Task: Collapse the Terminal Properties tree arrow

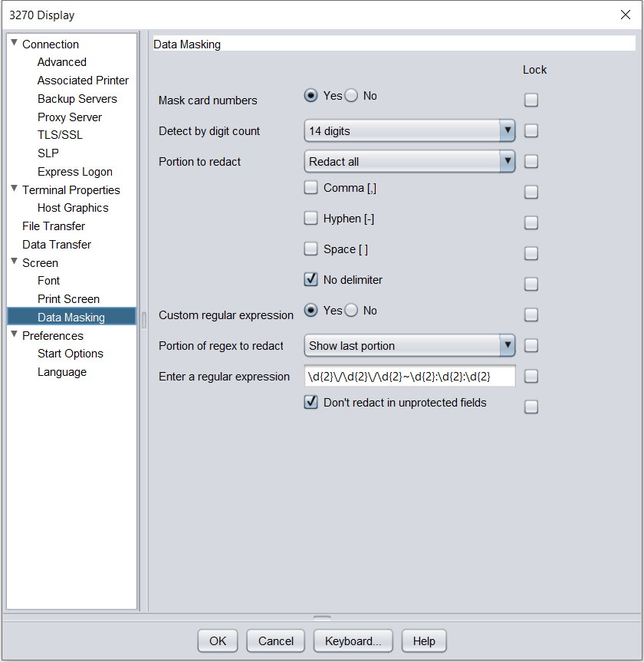Action: [14, 189]
